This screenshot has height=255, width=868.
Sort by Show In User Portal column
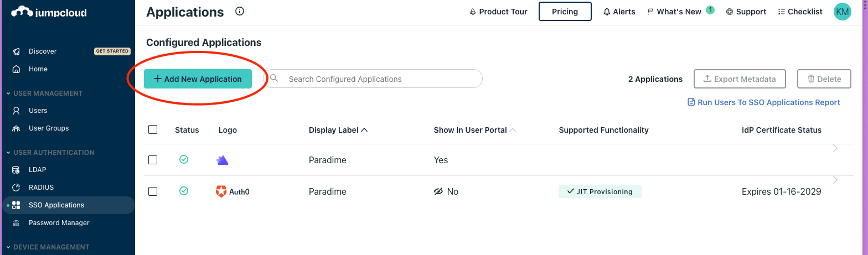point(475,130)
